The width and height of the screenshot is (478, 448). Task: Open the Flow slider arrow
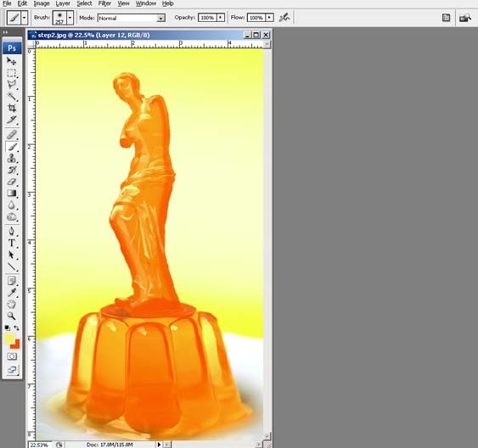pyautogui.click(x=269, y=18)
